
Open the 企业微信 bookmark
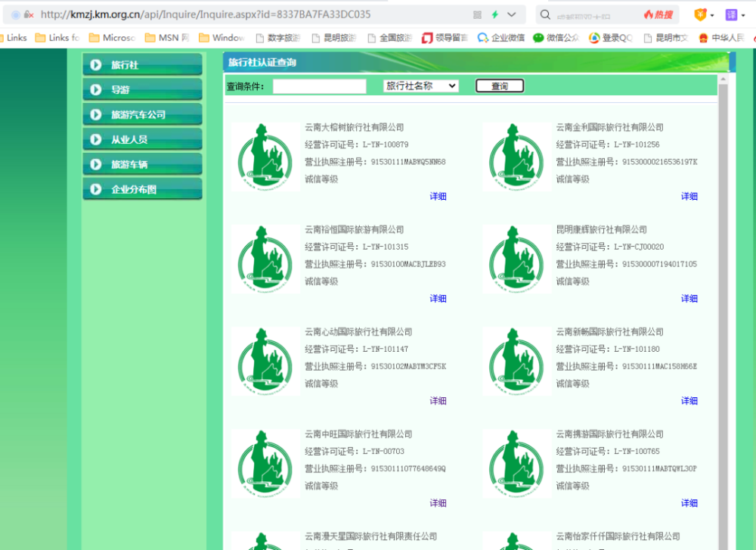point(501,38)
